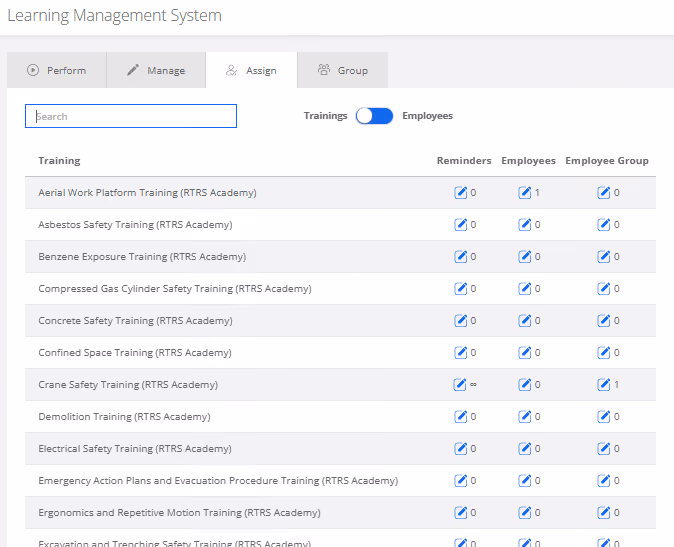Edit reminders for Asbestos Safety Training

coord(460,224)
